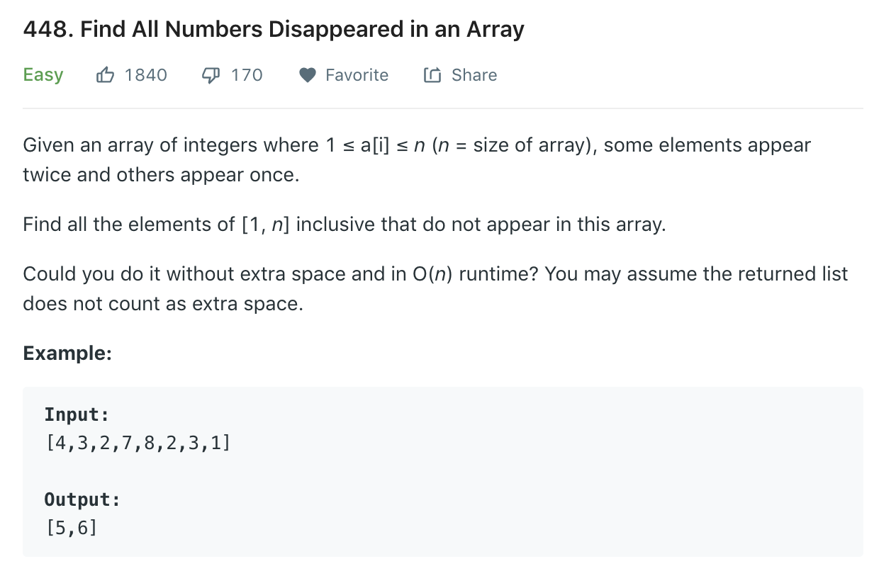Click the problem title heading

(x=274, y=29)
